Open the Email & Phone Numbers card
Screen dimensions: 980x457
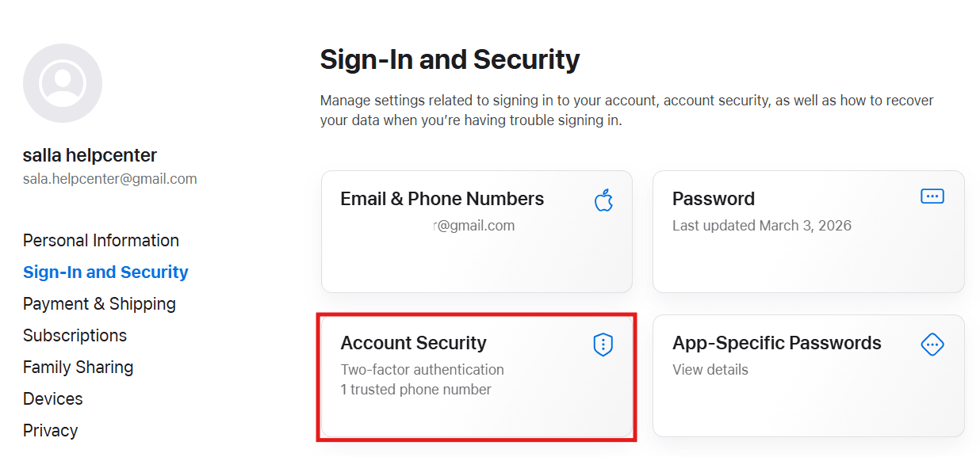442,199
